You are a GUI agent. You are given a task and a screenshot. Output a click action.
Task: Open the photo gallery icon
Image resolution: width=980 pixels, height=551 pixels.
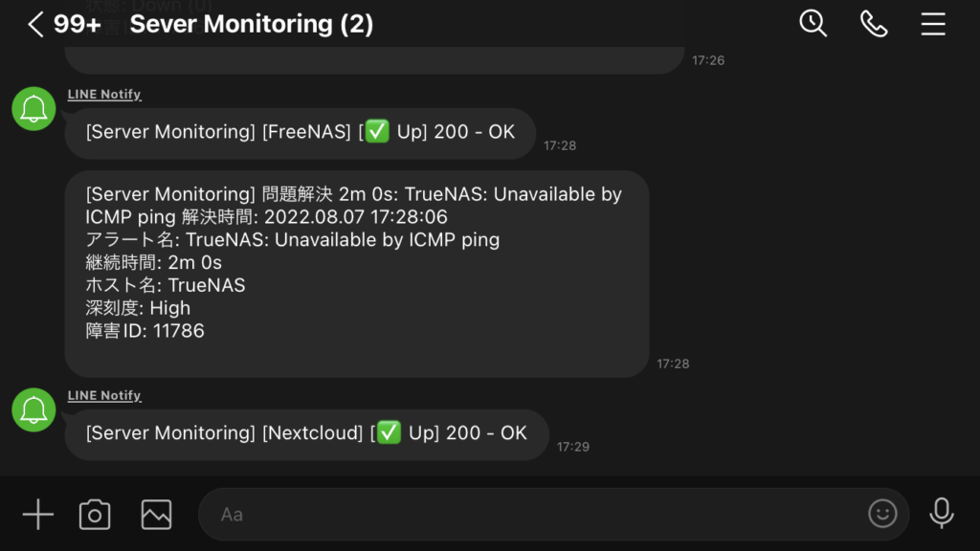click(x=156, y=514)
